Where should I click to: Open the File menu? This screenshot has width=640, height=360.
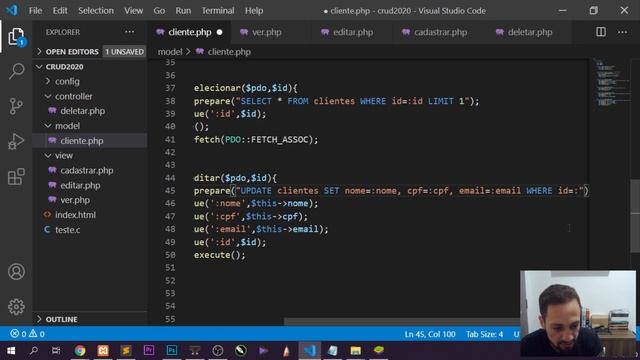coord(35,11)
